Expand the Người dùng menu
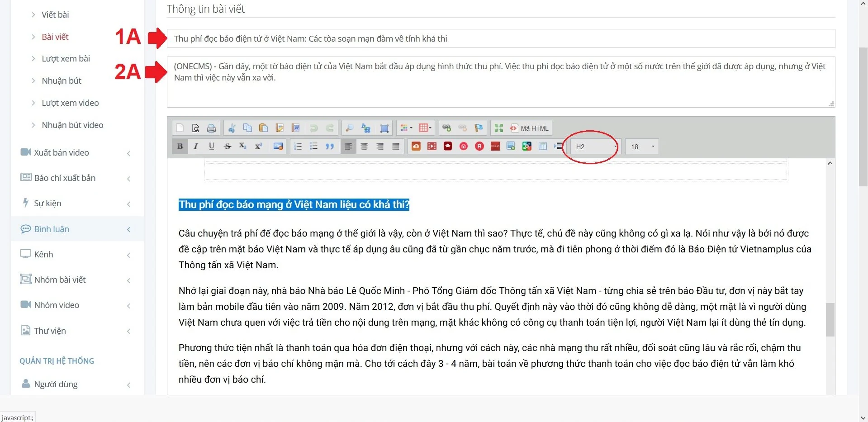Viewport: 868px width, 422px height. point(77,384)
